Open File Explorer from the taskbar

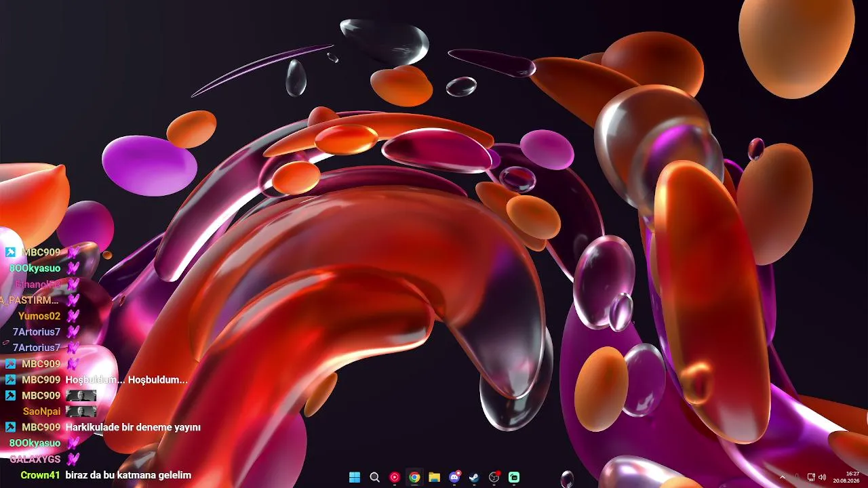click(x=434, y=477)
